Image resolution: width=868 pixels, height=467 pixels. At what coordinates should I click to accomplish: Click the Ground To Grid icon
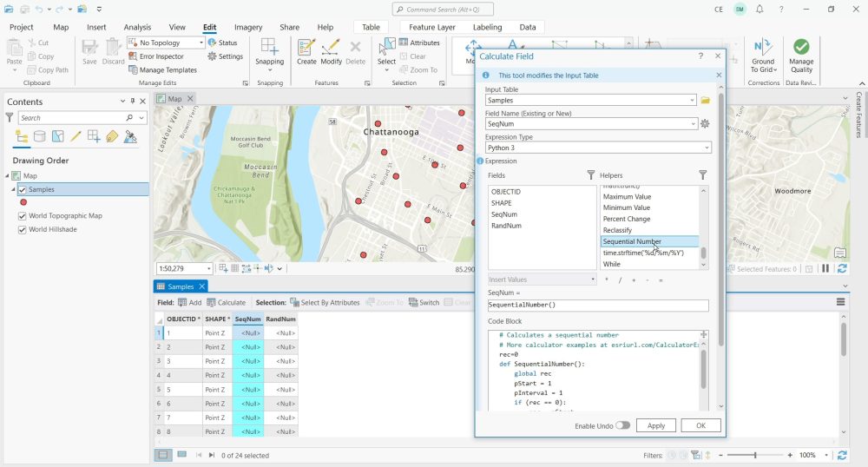point(763,46)
